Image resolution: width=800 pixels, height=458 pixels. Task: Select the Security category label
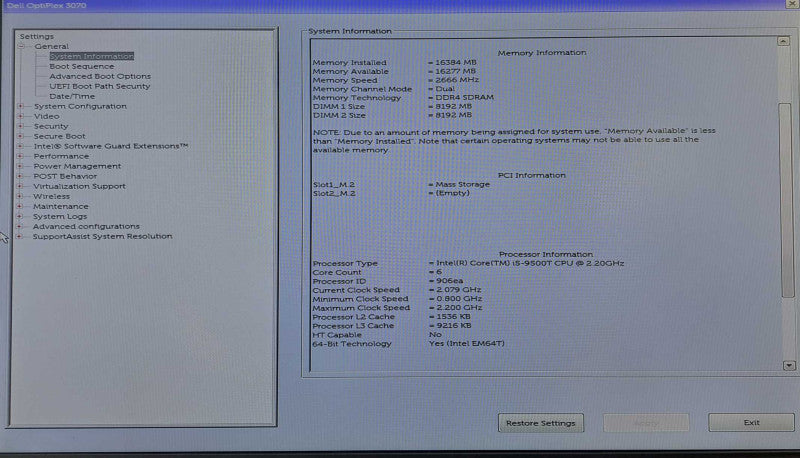click(x=51, y=126)
